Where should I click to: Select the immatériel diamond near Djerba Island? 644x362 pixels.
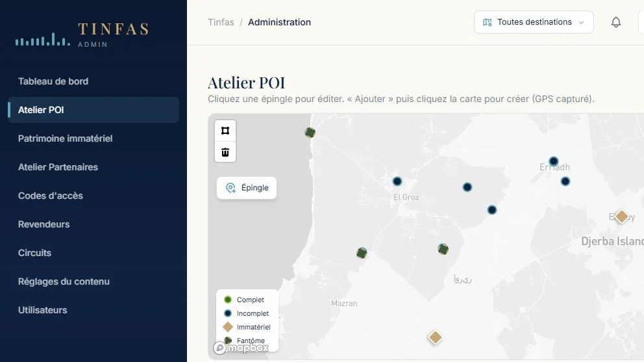click(621, 216)
